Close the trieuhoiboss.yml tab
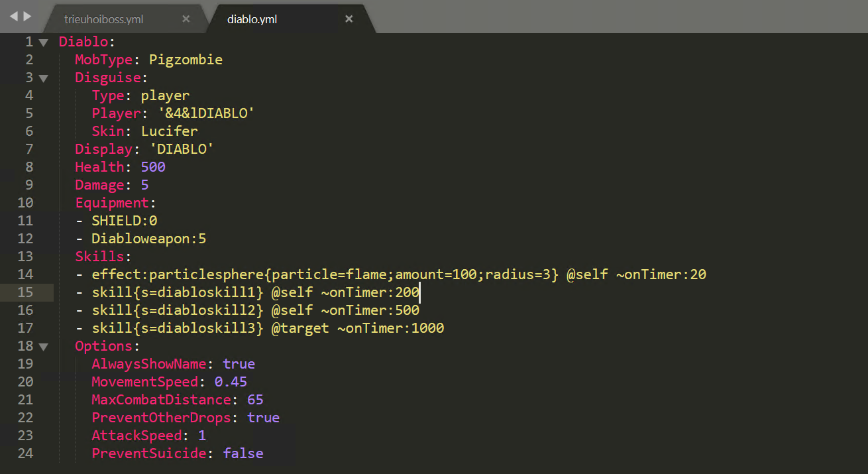The height and width of the screenshot is (474, 868). pyautogui.click(x=186, y=19)
